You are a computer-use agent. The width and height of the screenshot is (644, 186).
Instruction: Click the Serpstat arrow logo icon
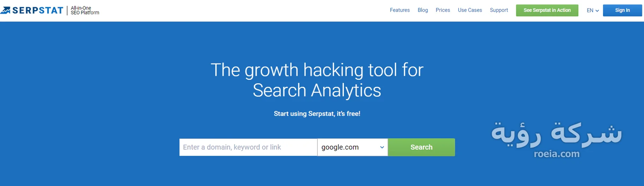click(5, 10)
